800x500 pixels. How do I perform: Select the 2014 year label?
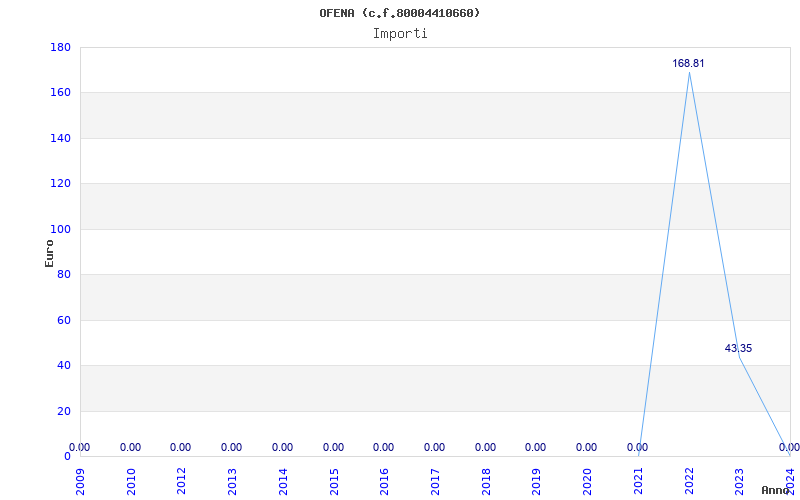(283, 481)
